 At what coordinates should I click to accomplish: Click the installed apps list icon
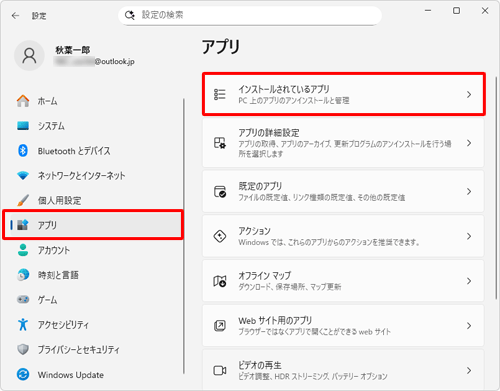point(220,94)
